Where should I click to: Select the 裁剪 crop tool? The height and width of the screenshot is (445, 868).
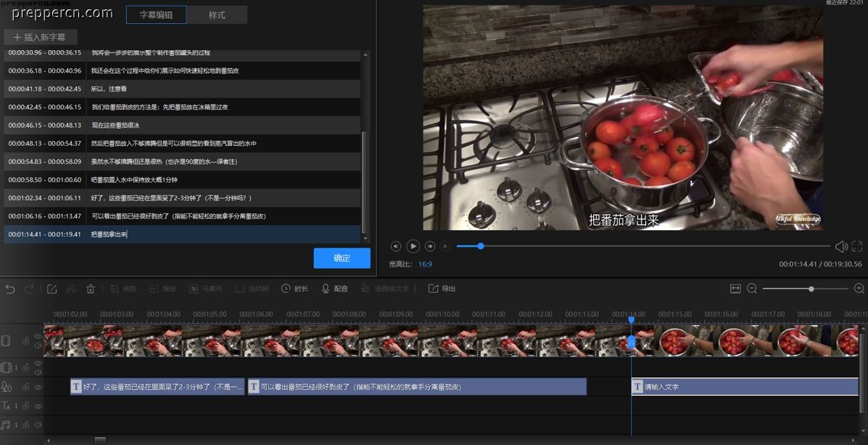click(123, 289)
